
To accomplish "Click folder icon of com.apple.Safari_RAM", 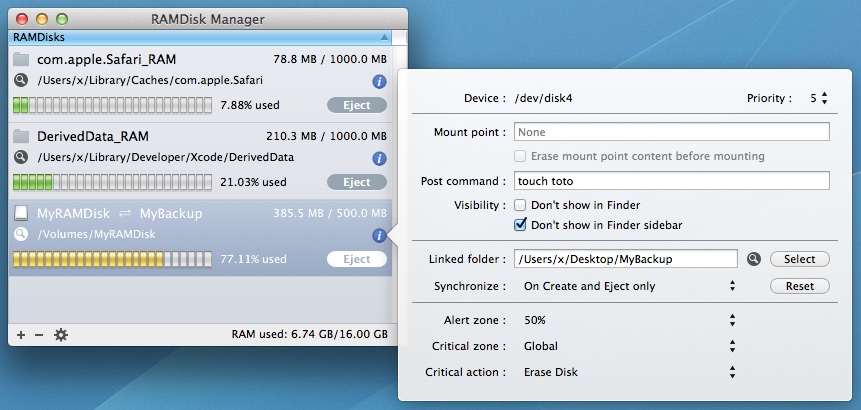I will coord(21,59).
